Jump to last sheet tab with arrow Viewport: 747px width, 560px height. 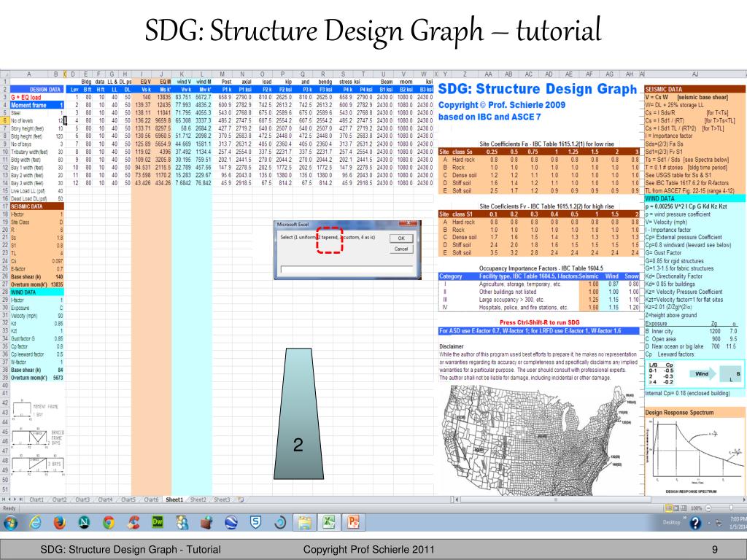[x=20, y=499]
